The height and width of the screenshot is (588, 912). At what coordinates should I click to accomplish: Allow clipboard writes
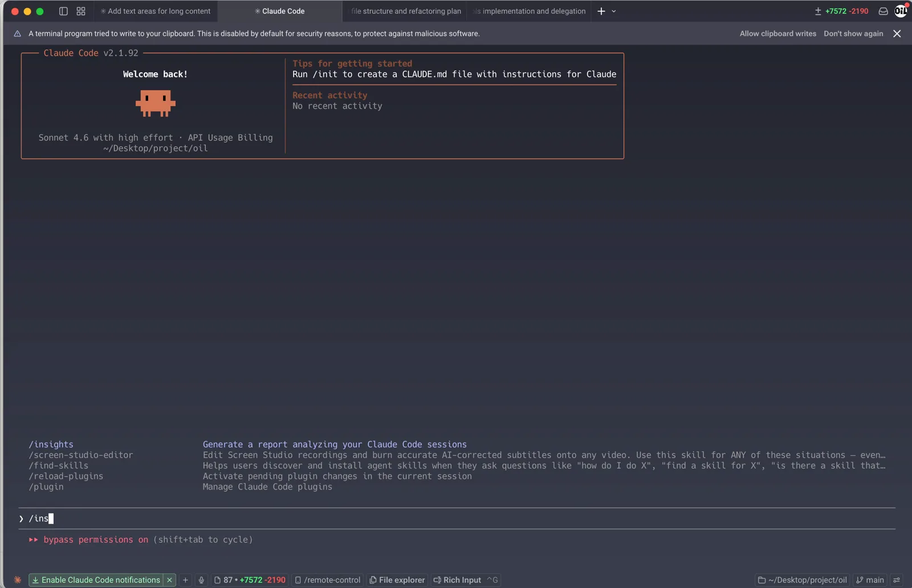777,34
